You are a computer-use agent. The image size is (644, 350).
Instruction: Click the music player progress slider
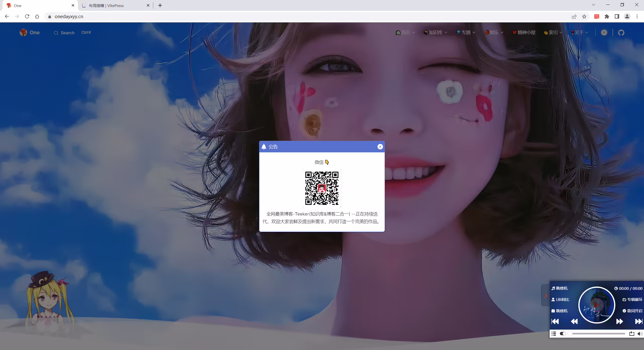[x=597, y=334]
